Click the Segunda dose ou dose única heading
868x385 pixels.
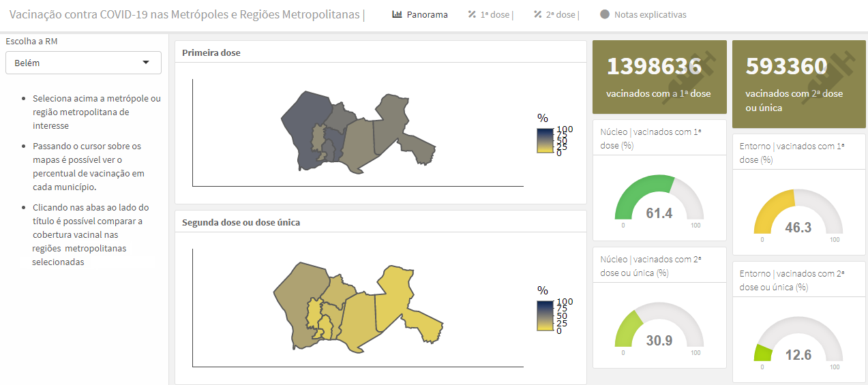pyautogui.click(x=241, y=222)
